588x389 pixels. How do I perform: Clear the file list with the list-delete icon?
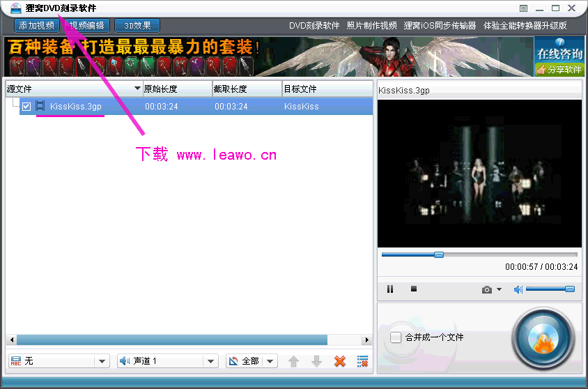point(362,361)
